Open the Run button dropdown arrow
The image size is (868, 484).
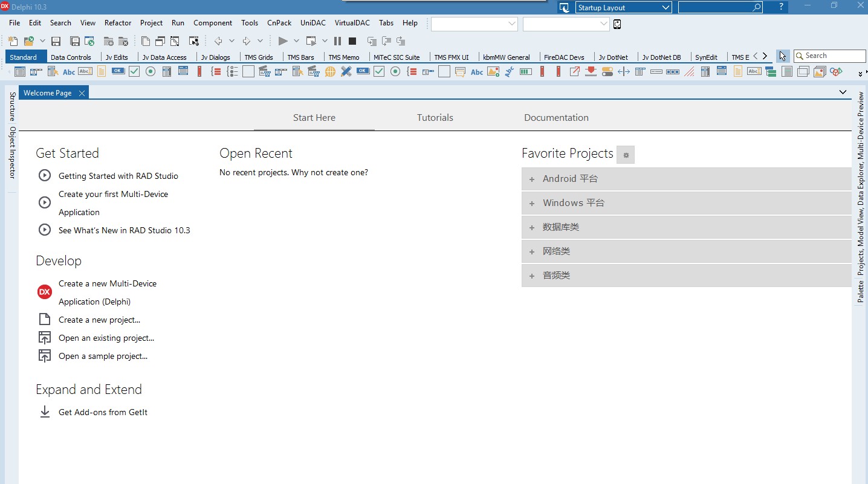(x=296, y=41)
